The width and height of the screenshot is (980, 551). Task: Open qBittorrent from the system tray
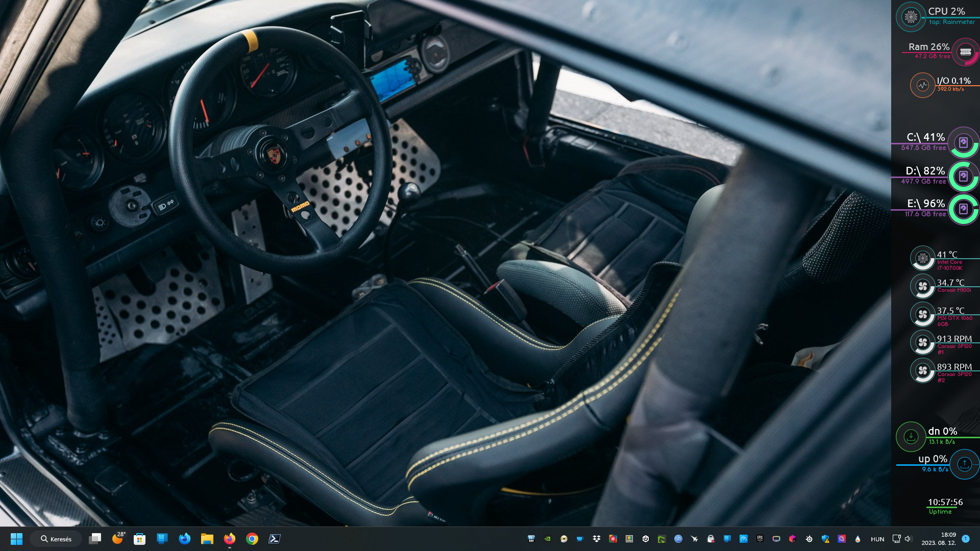coord(678,539)
